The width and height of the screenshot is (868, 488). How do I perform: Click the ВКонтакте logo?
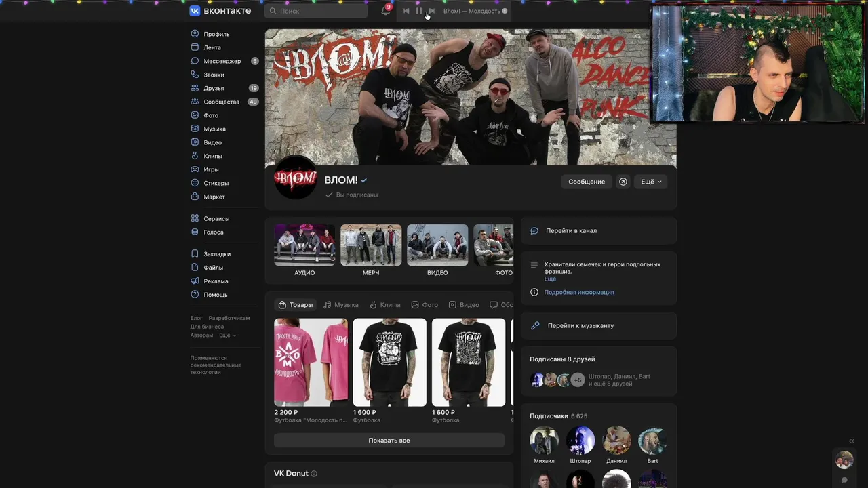[220, 11]
